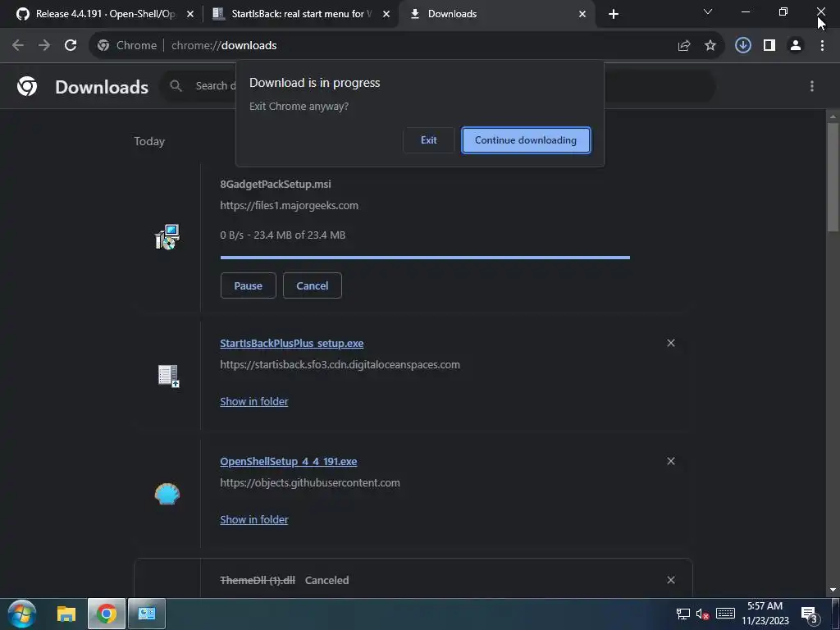
Task: Remove StartIsBackPlusPlus_setup.exe from list
Action: (671, 343)
